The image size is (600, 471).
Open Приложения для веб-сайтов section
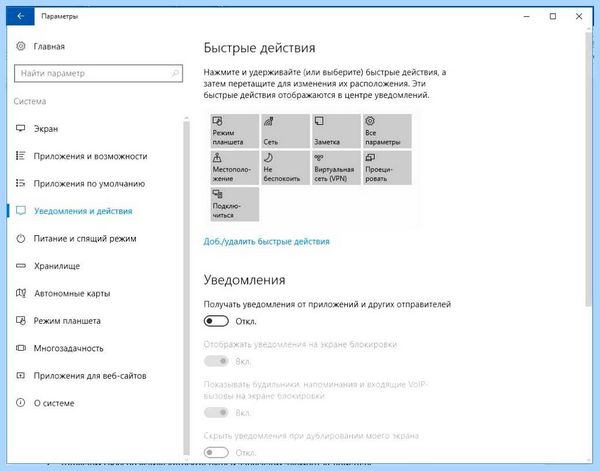click(x=81, y=376)
